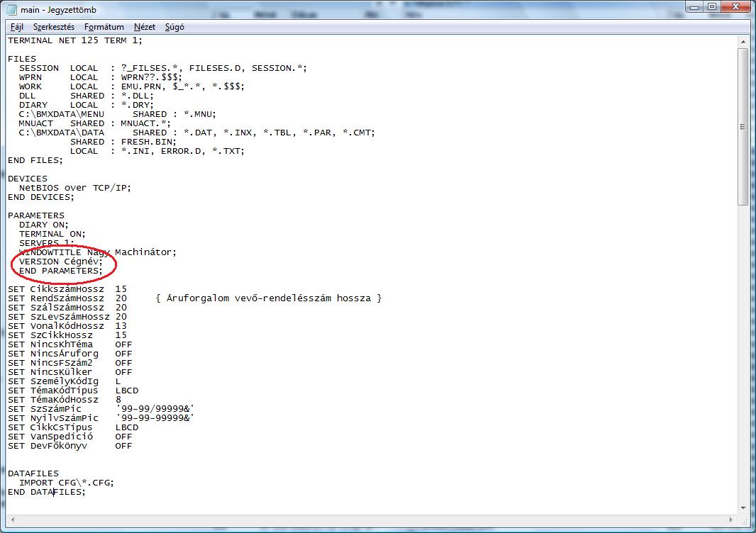Click the vertical scrollbar up arrow
Screen dimensions: 756x533
pyautogui.click(x=743, y=42)
